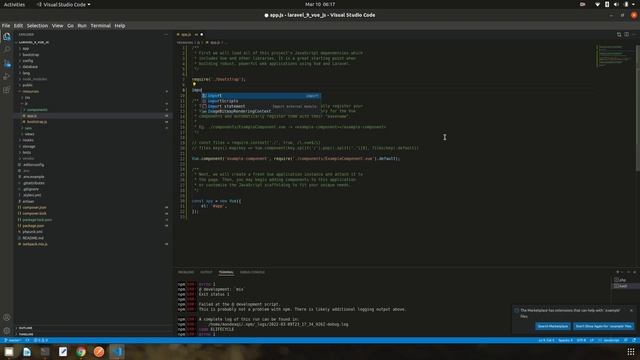Select the bash terminal in terminal list
This screenshot has width=640, height=360.
point(624,286)
